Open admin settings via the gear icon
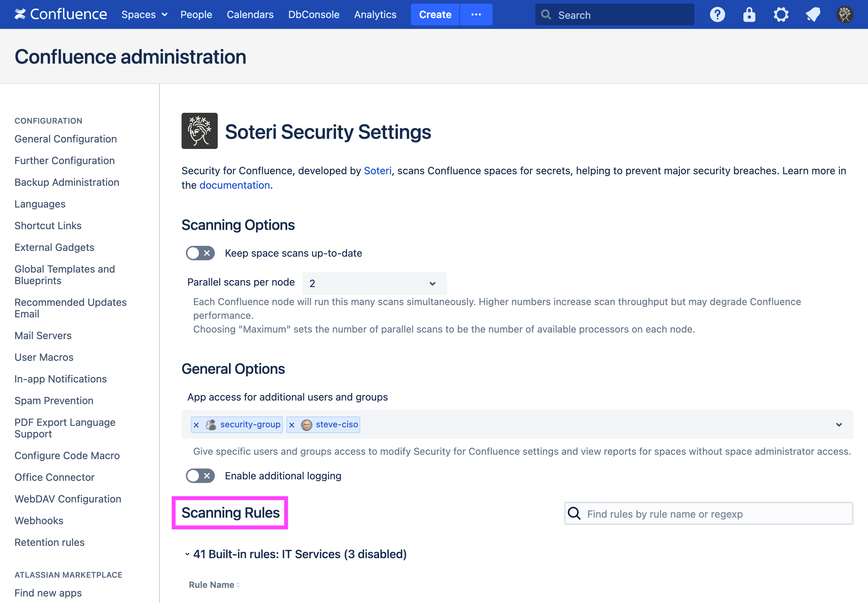This screenshot has width=868, height=603. [x=781, y=14]
